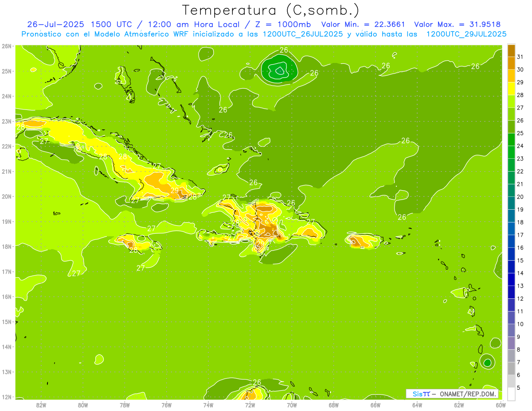Viewport: 532px width, 411px height.
Task: Click the longitude axis label "80W"
Action: [83, 405]
